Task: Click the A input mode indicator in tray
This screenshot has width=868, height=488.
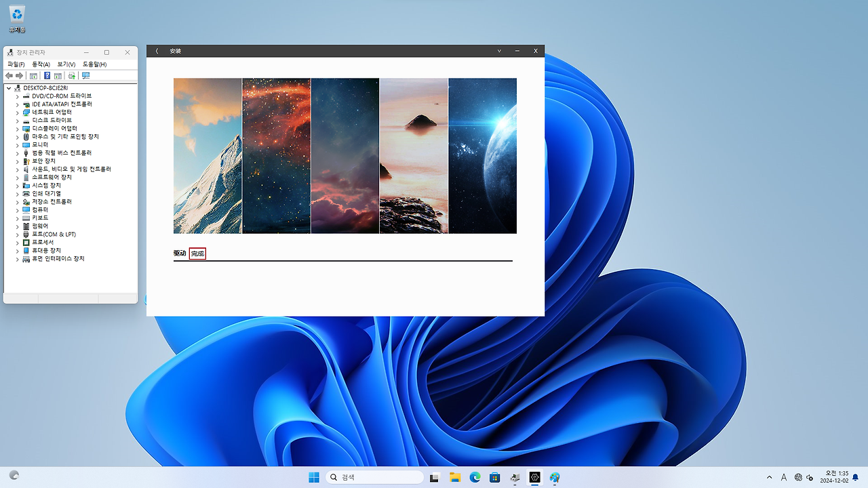Action: [784, 477]
